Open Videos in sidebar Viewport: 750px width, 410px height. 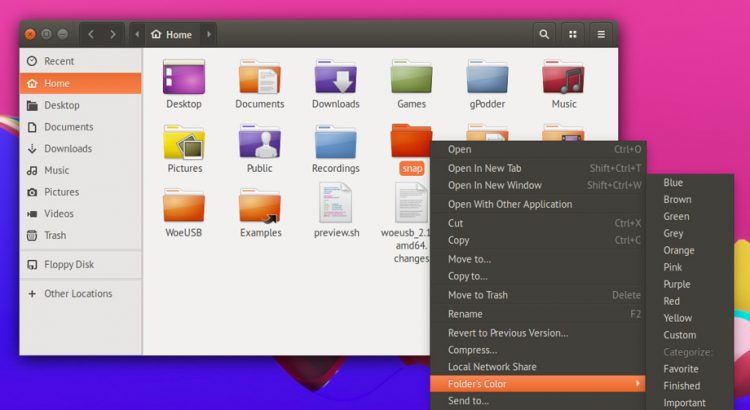[80, 214]
